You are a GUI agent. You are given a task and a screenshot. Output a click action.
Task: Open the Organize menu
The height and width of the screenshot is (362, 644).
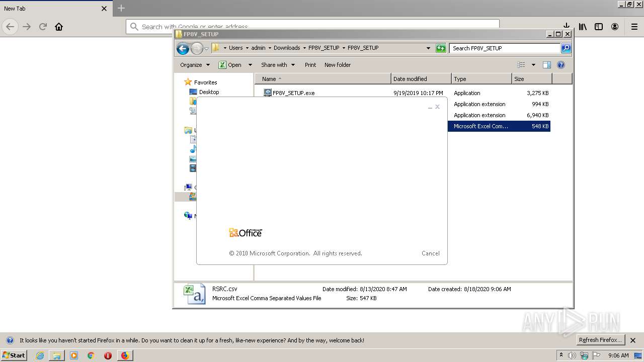[195, 65]
